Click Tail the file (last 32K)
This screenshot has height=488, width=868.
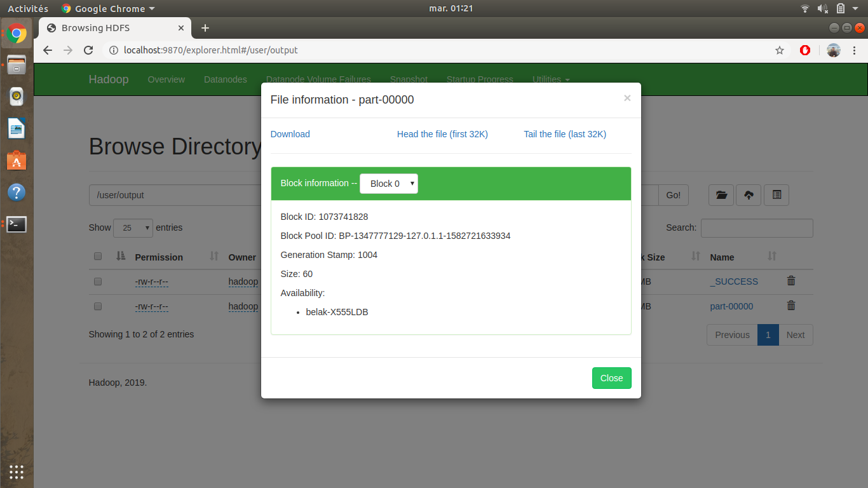[x=565, y=134]
